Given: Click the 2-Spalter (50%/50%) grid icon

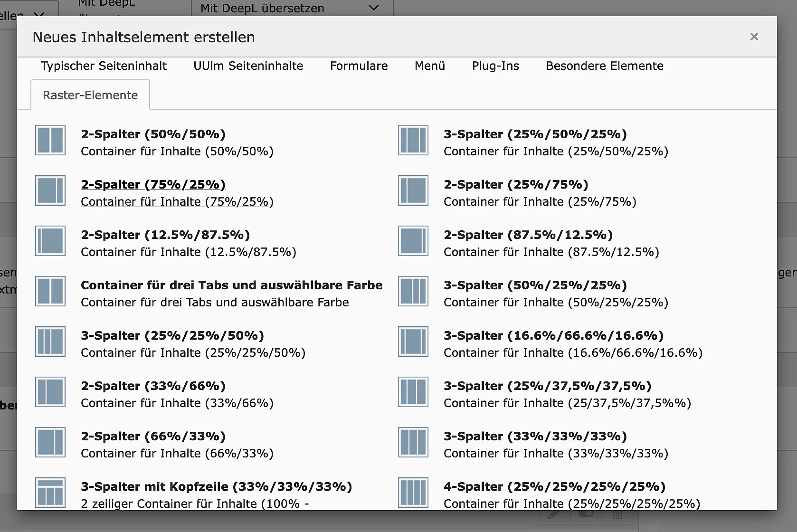Looking at the screenshot, I should [50, 140].
